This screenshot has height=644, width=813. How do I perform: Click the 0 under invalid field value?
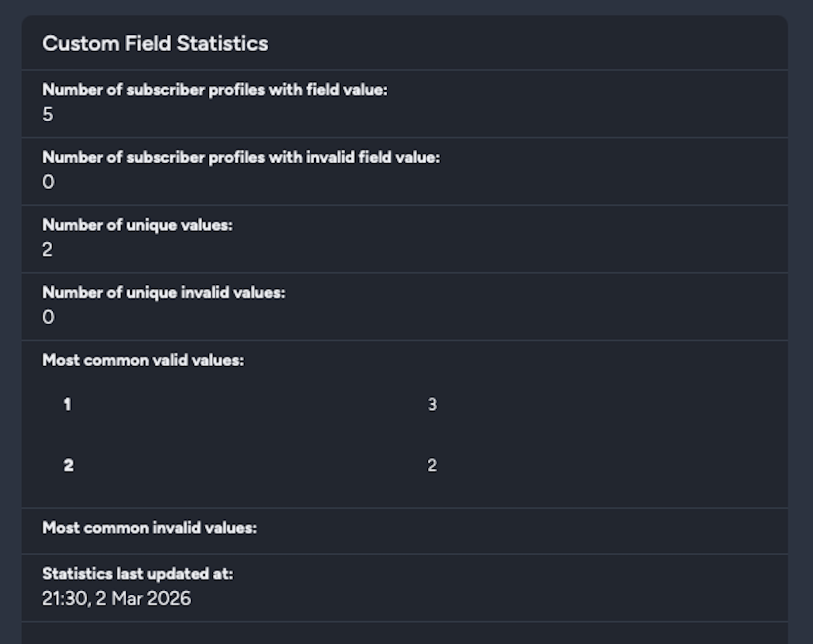point(48,182)
